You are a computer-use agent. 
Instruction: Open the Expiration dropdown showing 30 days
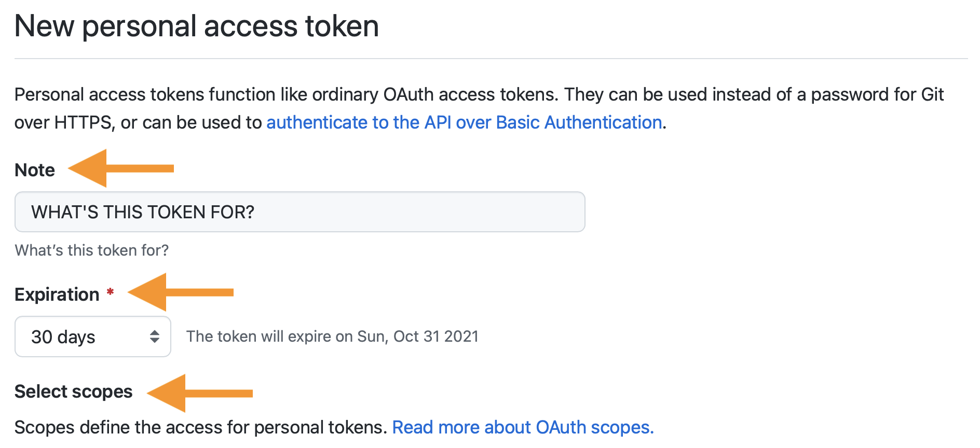(x=92, y=337)
